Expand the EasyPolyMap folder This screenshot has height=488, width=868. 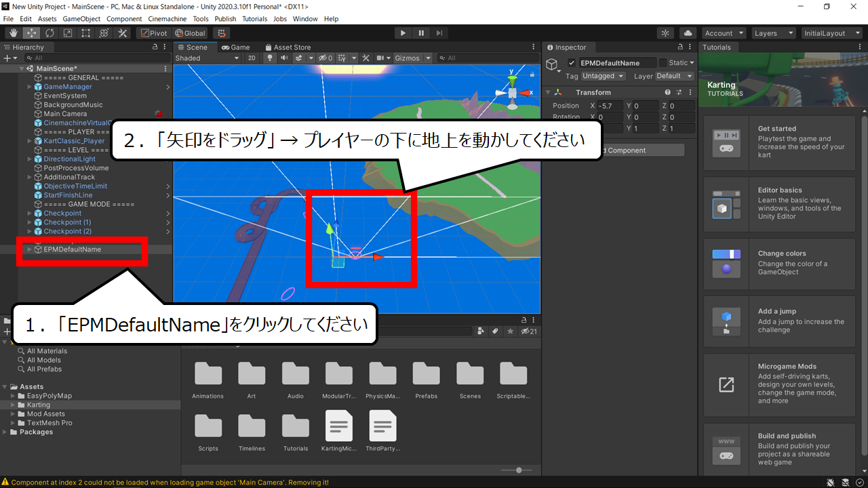pos(13,396)
